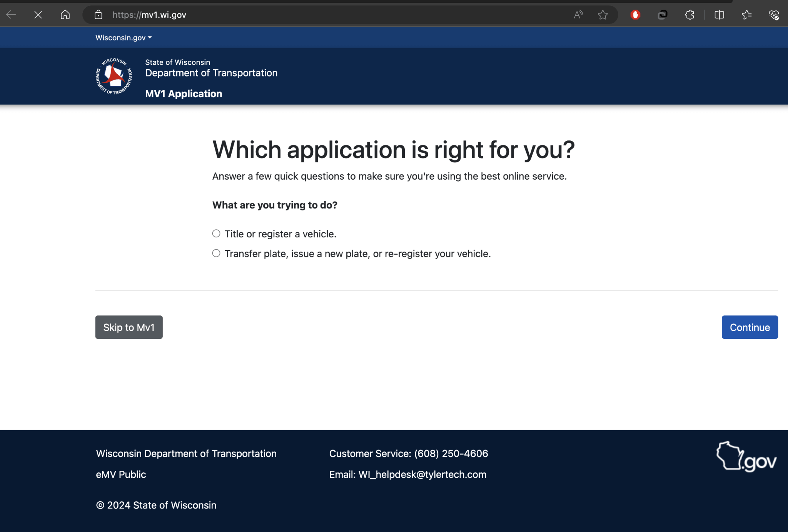
Task: Stop page loading with X icon
Action: click(x=38, y=15)
